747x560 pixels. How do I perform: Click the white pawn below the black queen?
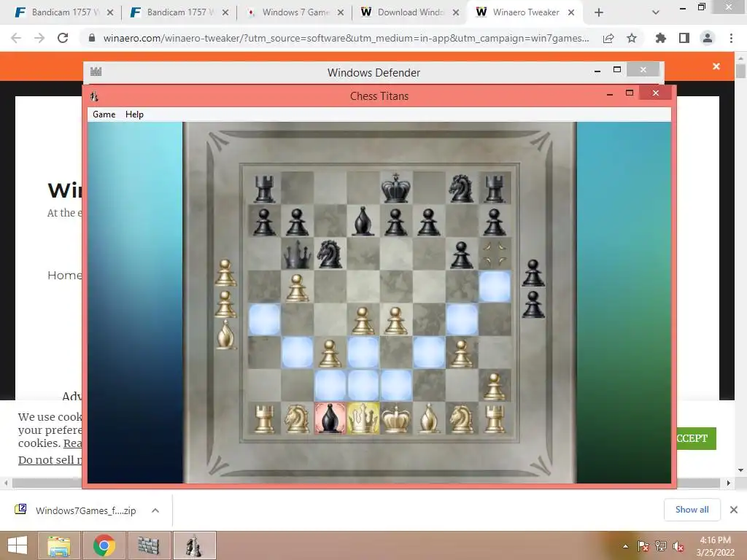(x=298, y=287)
